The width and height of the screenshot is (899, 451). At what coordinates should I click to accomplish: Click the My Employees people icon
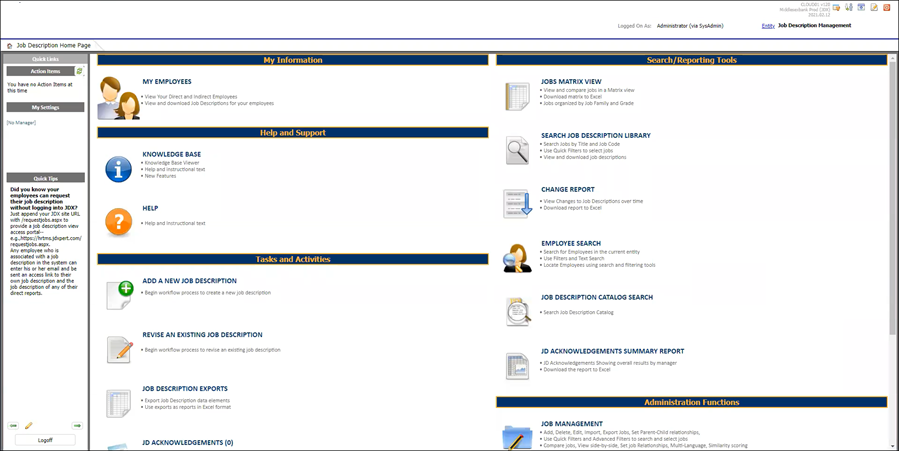[x=118, y=97]
